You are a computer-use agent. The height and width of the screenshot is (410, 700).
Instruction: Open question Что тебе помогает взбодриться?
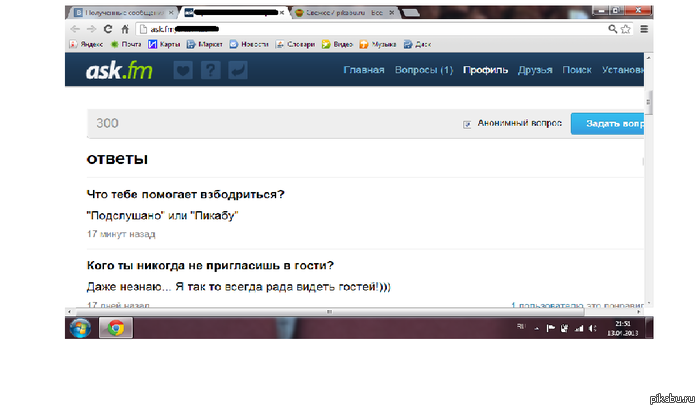(x=185, y=194)
